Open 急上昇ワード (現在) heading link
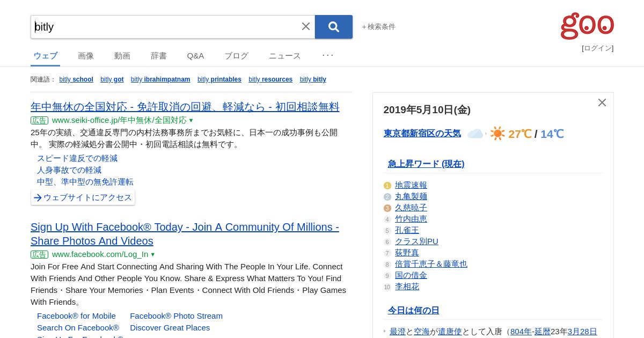This screenshot has height=338, width=644. tap(426, 164)
